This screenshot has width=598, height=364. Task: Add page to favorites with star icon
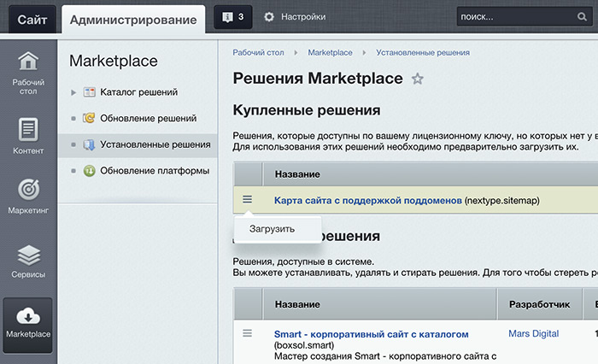(x=418, y=79)
